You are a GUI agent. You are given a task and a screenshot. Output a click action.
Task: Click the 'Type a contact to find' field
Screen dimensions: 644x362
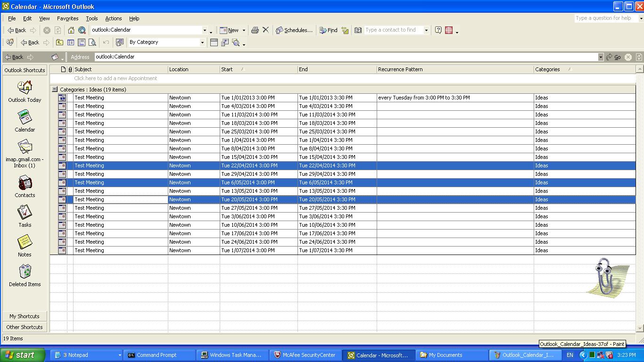(x=394, y=30)
